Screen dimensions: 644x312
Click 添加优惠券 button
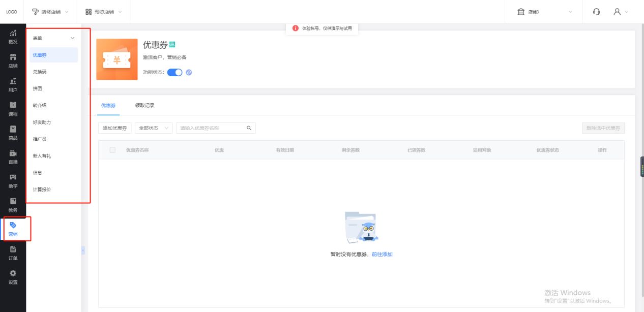[x=115, y=128]
